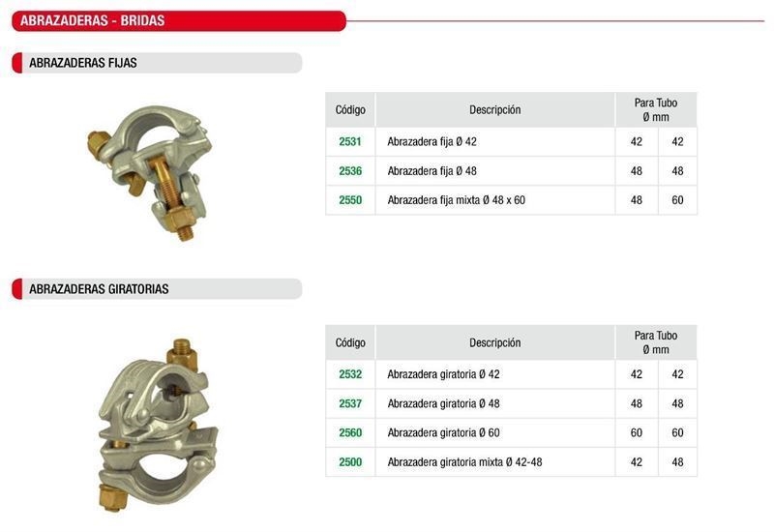The image size is (774, 532).
Task: Select description Abrazadera giratoria Ø 42
Action: [x=443, y=374]
